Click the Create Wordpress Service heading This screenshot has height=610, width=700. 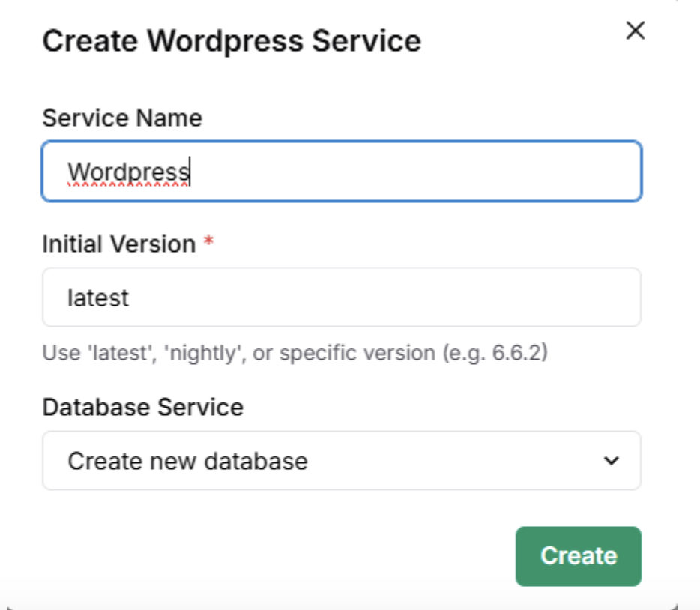coord(232,41)
